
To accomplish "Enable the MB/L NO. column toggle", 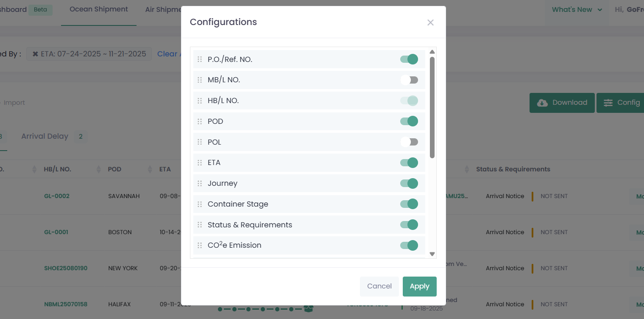I will click(409, 80).
